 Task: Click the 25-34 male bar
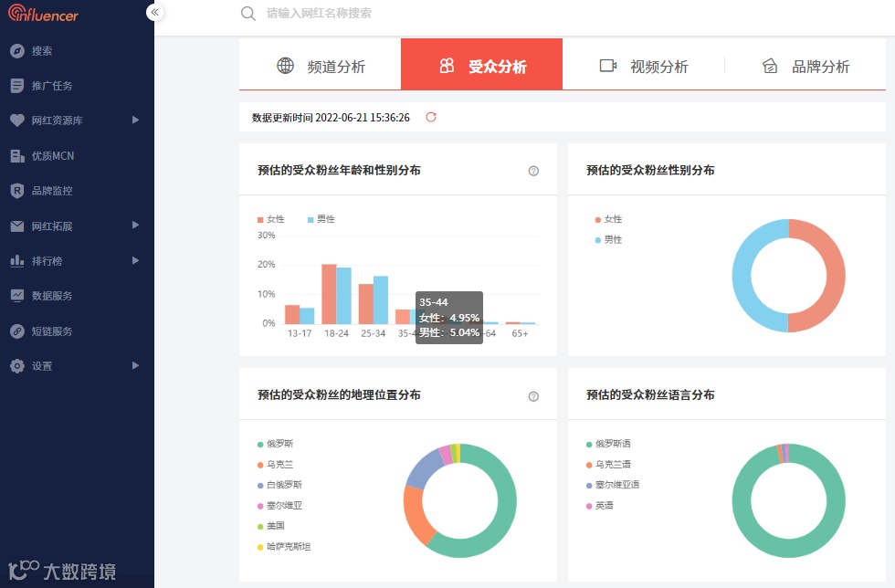click(381, 299)
